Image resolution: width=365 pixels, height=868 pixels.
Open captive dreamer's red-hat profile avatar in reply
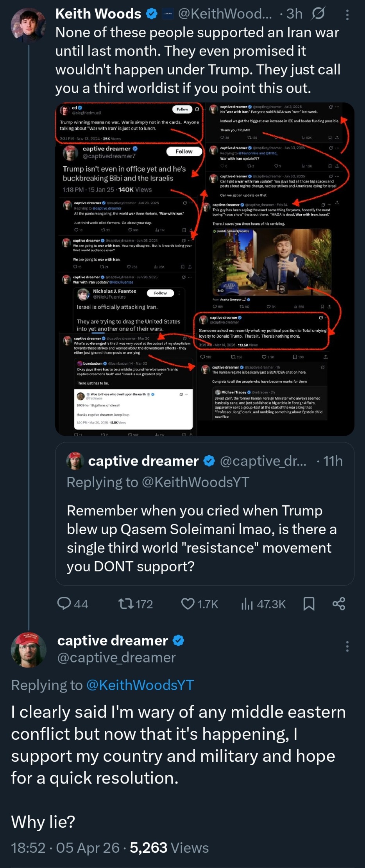28,650
